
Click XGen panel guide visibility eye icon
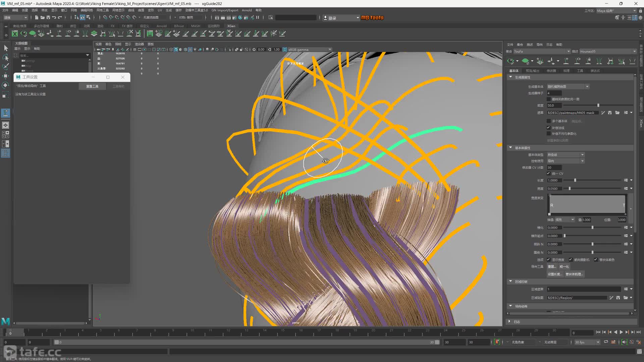coord(577,61)
